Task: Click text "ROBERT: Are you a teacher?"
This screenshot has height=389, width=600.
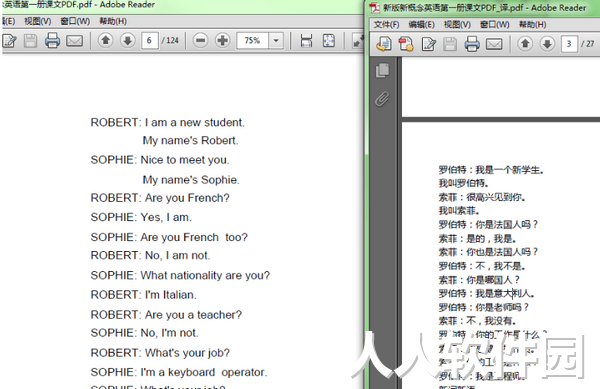Action: [166, 315]
